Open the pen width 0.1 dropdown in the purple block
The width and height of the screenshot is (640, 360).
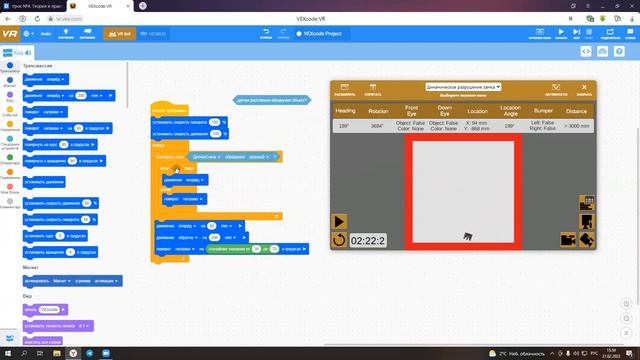pyautogui.click(x=83, y=326)
